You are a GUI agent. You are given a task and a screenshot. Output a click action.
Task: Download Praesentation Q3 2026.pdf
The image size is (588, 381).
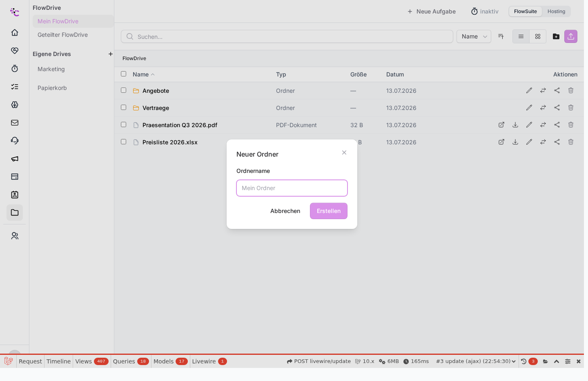click(515, 125)
